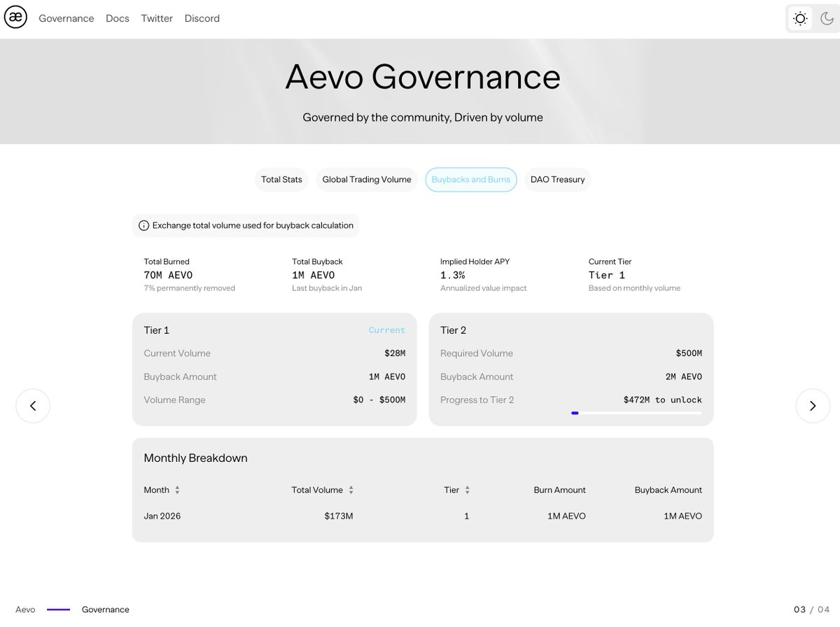Go to previous slide arrow
840x627 pixels.
pyautogui.click(x=33, y=406)
